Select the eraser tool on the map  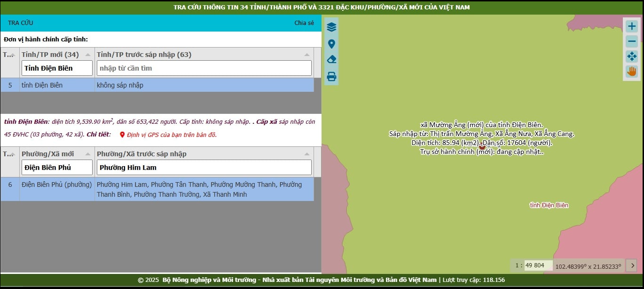click(x=331, y=60)
